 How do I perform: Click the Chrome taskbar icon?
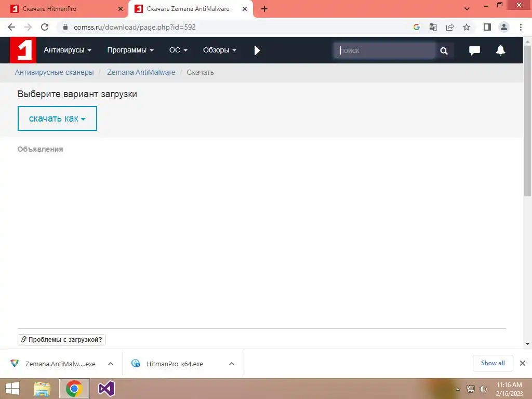[74, 389]
